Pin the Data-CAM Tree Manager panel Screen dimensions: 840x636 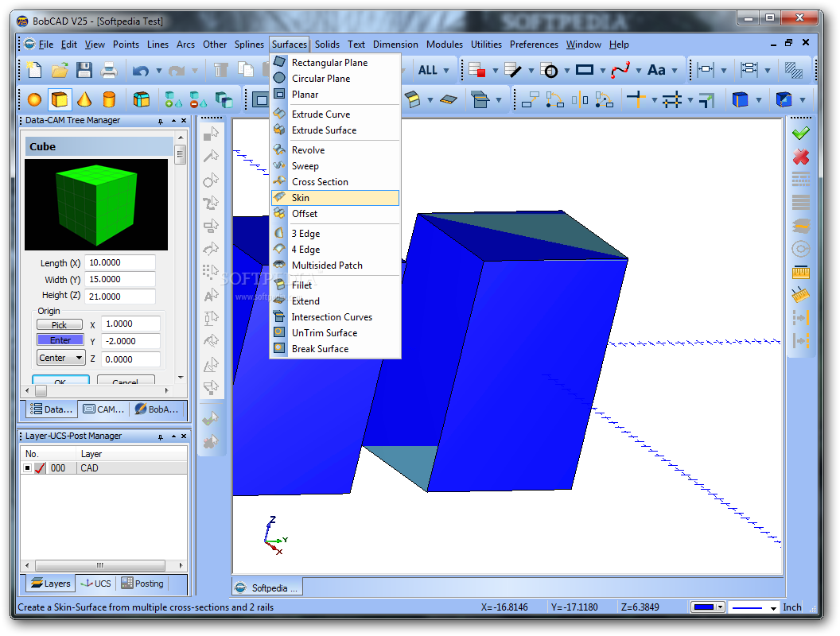pos(160,122)
